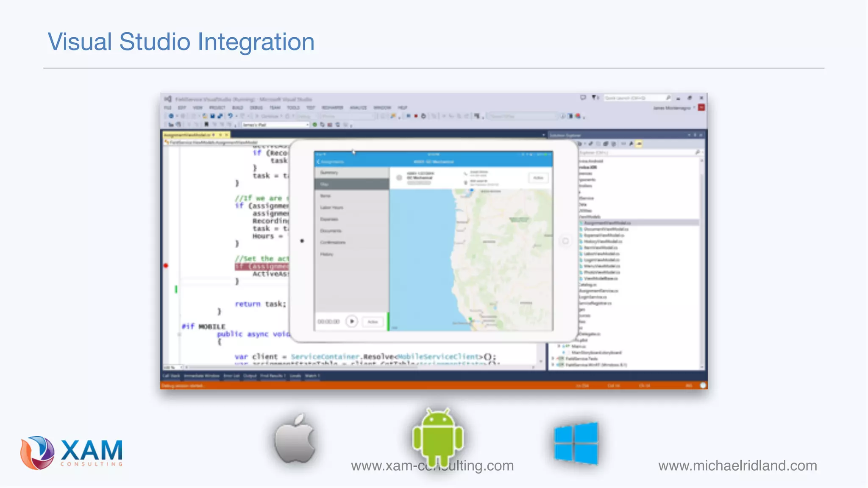Open the James Montemagno account dropdown
Image resolution: width=868 pixels, height=488 pixels.
point(674,108)
